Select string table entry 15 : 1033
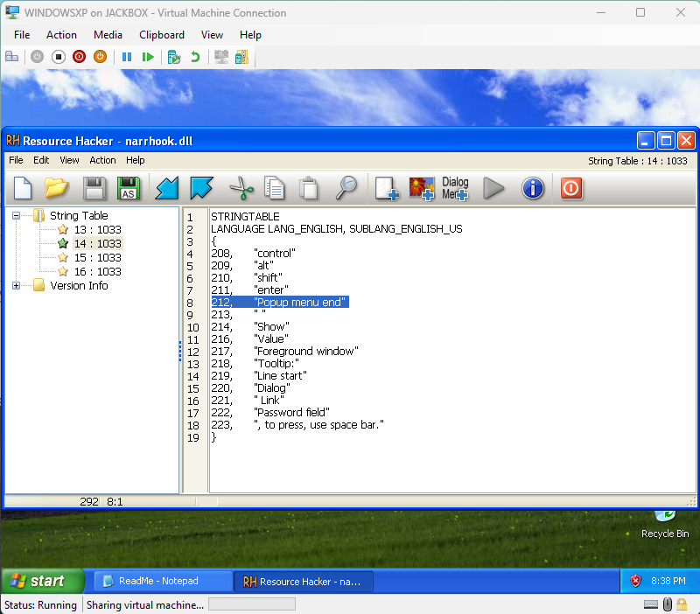Image resolution: width=700 pixels, height=614 pixels. click(x=96, y=258)
